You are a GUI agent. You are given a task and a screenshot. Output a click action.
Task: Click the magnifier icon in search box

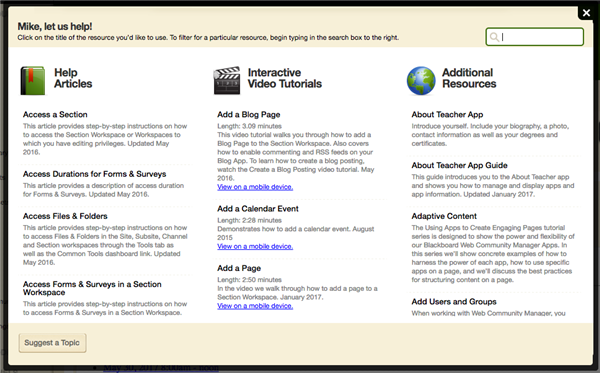tap(494, 37)
